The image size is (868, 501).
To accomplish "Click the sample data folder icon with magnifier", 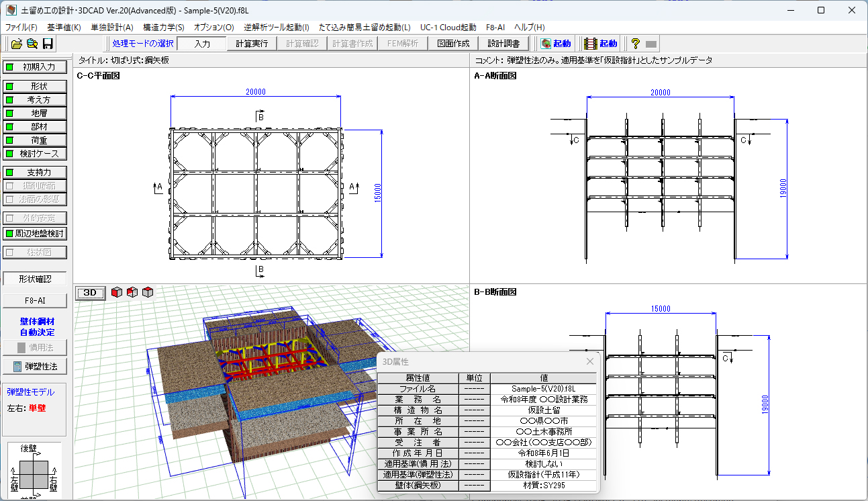I will pos(32,44).
